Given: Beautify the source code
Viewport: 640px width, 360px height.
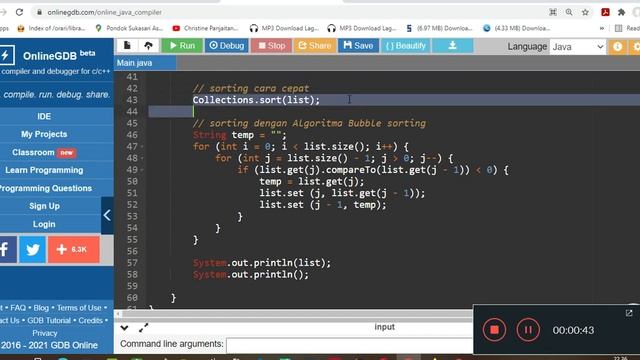Looking at the screenshot, I should coord(405,46).
